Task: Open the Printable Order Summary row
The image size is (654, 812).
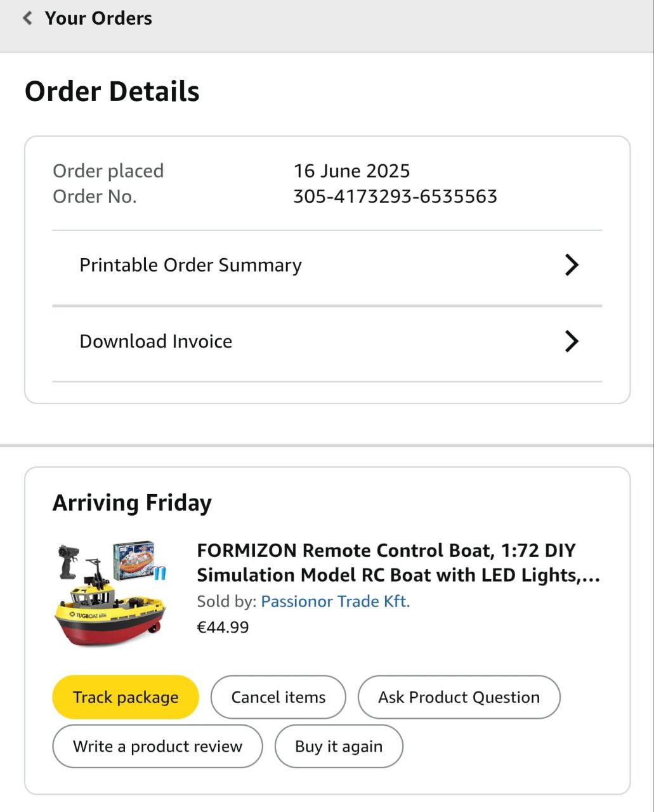Action: point(190,265)
